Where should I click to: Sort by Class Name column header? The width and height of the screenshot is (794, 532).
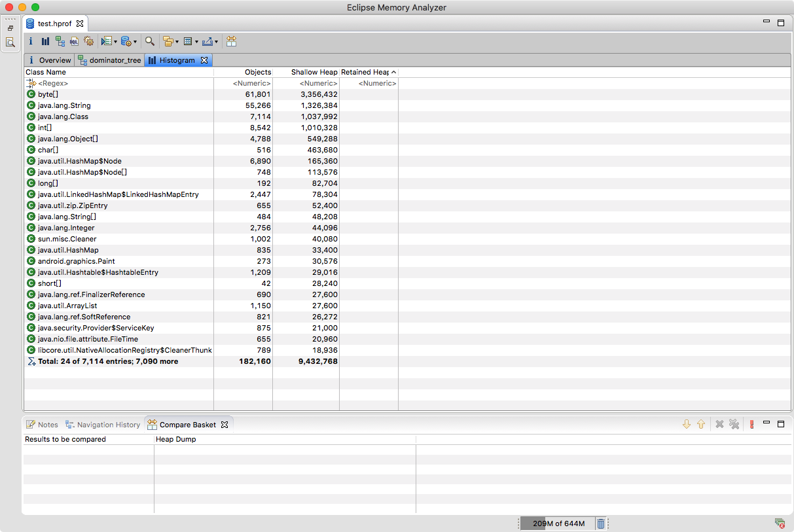(x=118, y=72)
